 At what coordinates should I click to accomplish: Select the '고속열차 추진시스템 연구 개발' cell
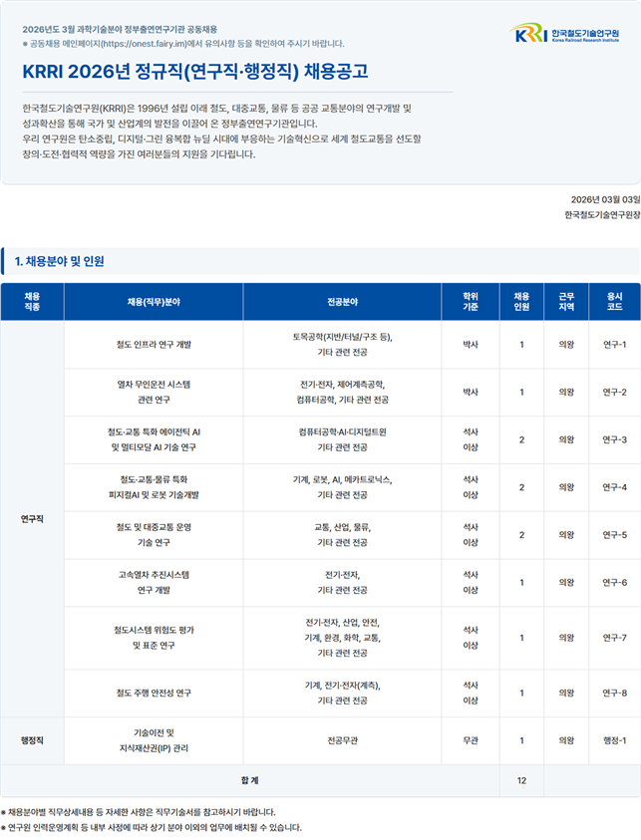tap(154, 583)
